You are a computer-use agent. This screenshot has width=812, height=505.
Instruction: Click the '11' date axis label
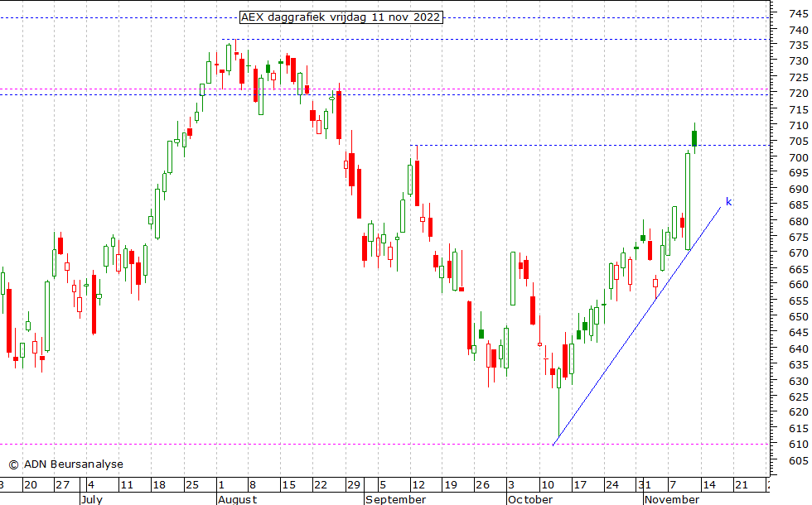coord(127,485)
